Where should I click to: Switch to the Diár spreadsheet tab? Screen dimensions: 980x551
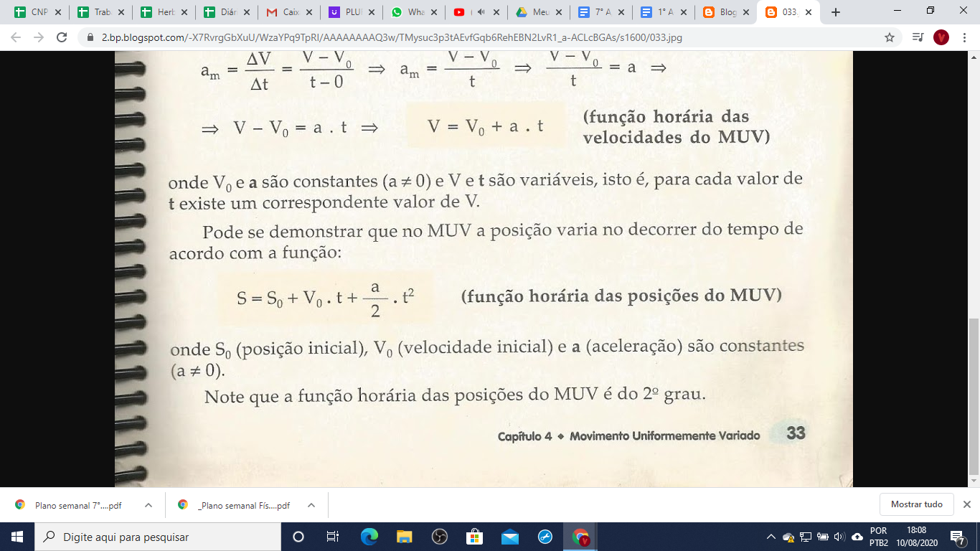226,12
